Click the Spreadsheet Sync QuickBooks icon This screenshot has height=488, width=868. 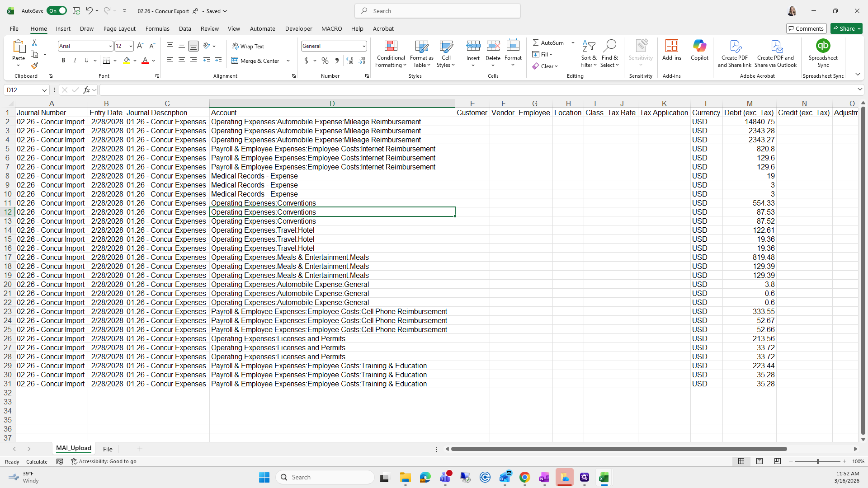pyautogui.click(x=823, y=46)
